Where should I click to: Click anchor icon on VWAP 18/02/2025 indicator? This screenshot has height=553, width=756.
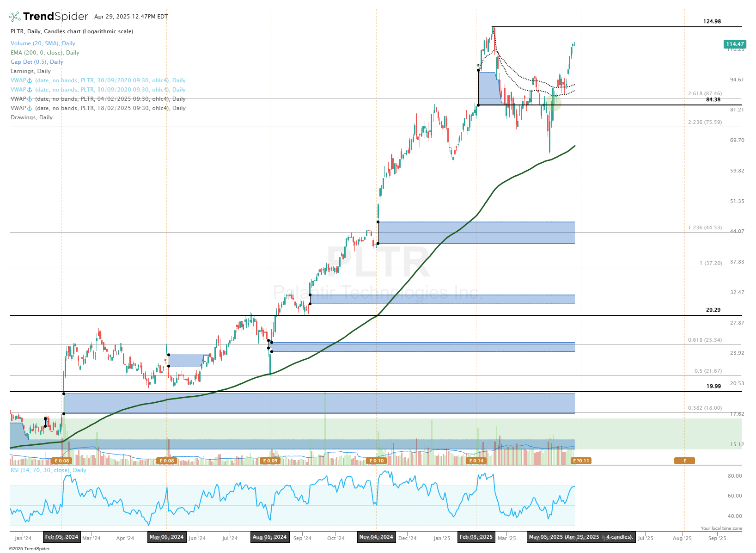pos(30,108)
